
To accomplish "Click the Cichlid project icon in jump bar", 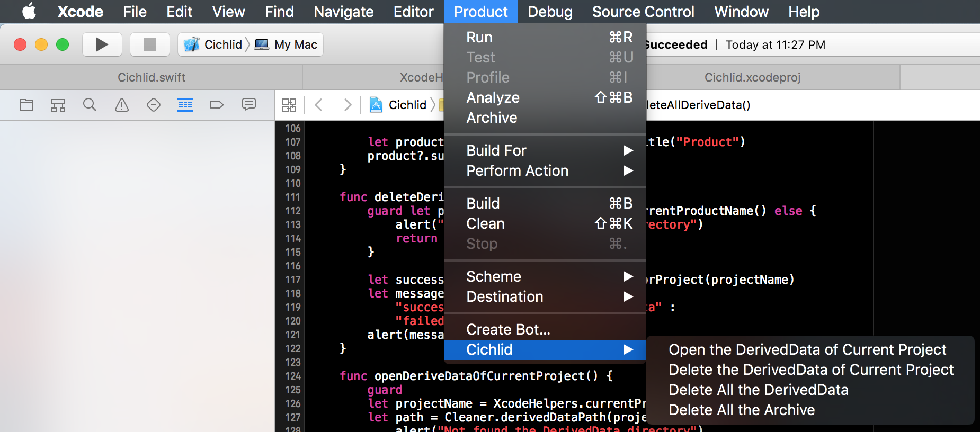I will (376, 105).
